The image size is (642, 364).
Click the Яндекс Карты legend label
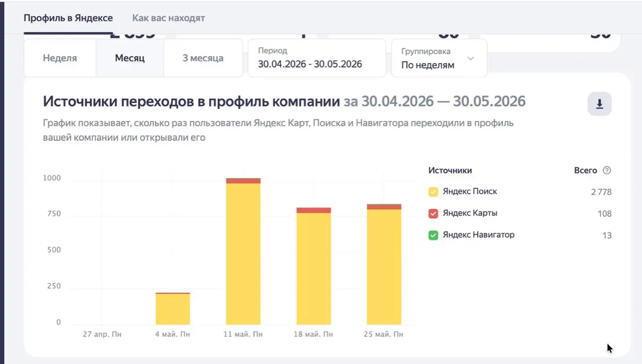pyautogui.click(x=470, y=213)
